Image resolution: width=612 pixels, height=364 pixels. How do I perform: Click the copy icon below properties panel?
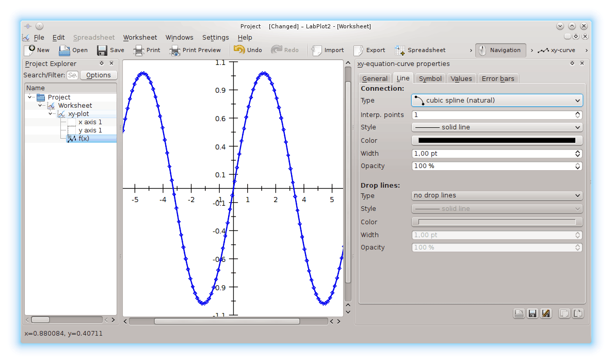pos(565,313)
